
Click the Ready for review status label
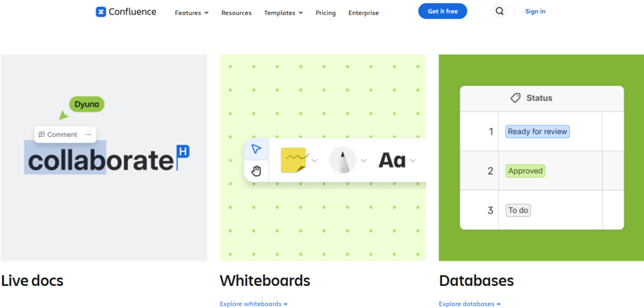point(537,132)
